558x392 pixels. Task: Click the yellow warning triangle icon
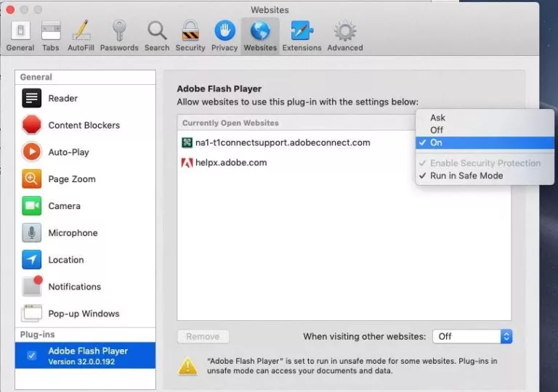coord(187,366)
